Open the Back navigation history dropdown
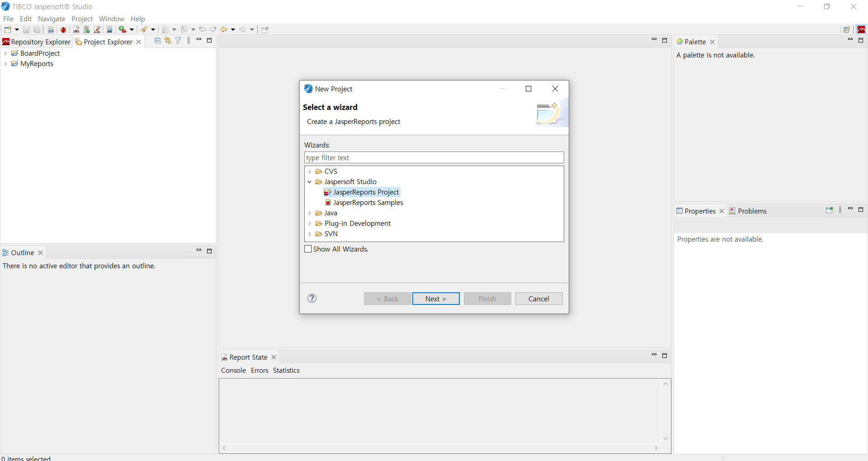 tap(233, 30)
